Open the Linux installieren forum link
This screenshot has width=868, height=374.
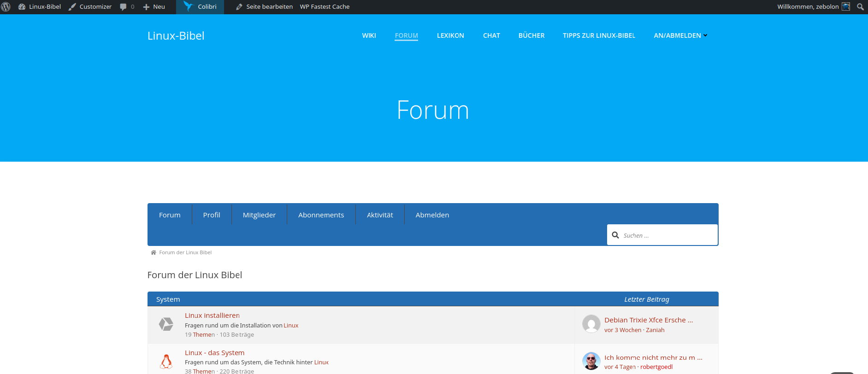point(212,316)
